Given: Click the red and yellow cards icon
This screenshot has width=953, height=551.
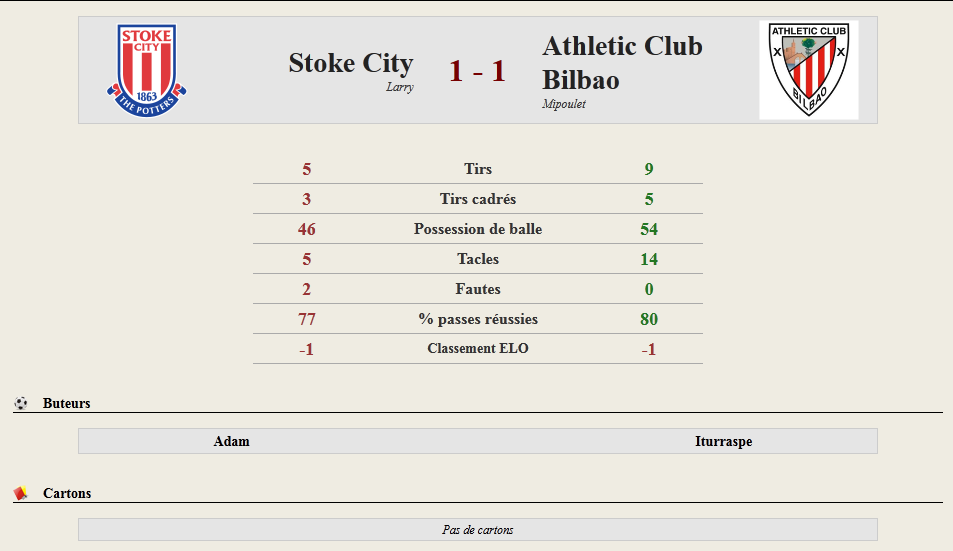Looking at the screenshot, I should [x=21, y=493].
